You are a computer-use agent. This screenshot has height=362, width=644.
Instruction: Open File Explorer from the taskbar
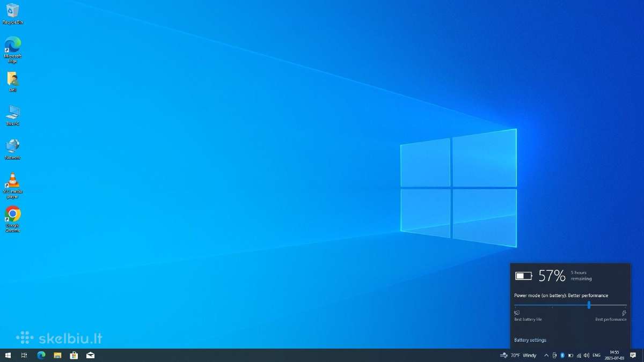tap(57, 355)
